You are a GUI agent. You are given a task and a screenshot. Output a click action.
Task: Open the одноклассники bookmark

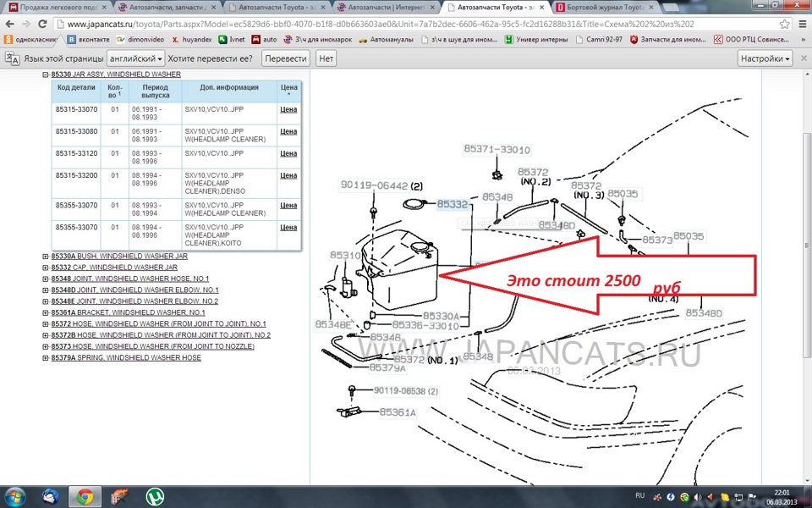(x=31, y=40)
